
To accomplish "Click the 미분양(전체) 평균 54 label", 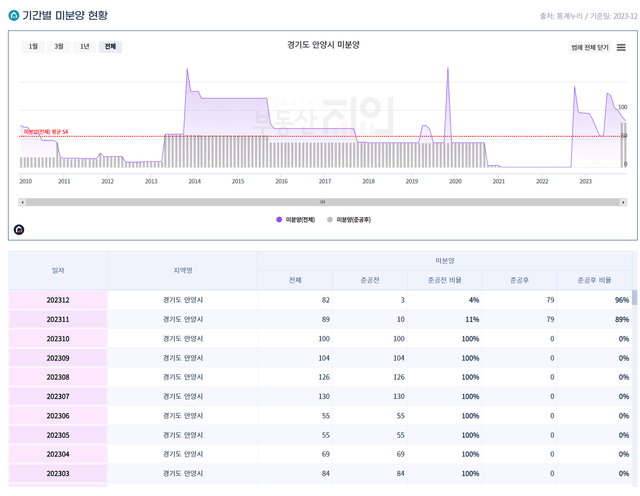I will pyautogui.click(x=46, y=131).
